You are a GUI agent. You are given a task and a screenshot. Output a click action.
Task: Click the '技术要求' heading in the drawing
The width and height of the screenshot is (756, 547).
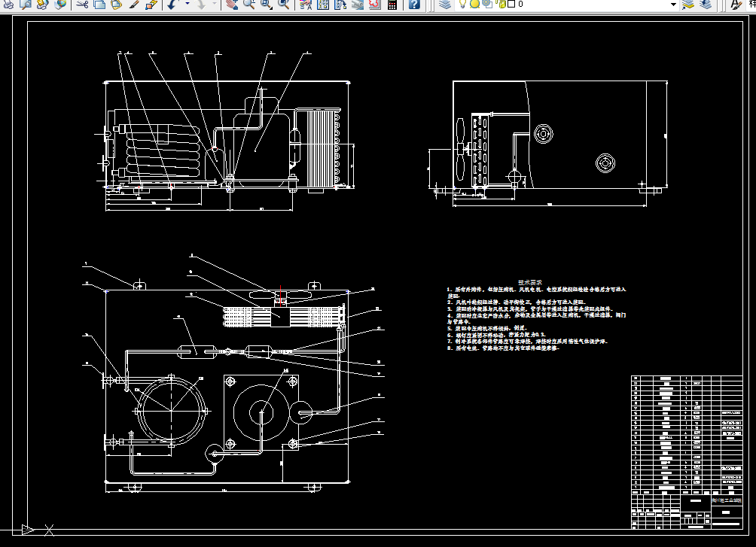[x=530, y=282]
